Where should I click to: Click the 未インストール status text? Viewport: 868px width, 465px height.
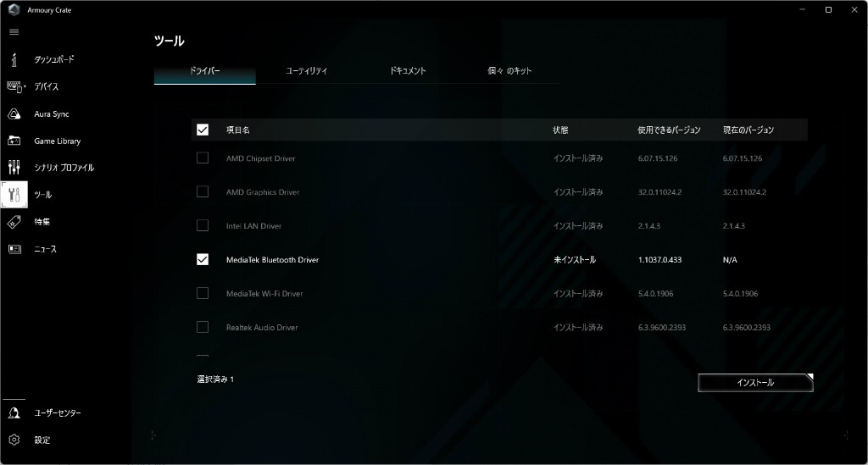575,260
